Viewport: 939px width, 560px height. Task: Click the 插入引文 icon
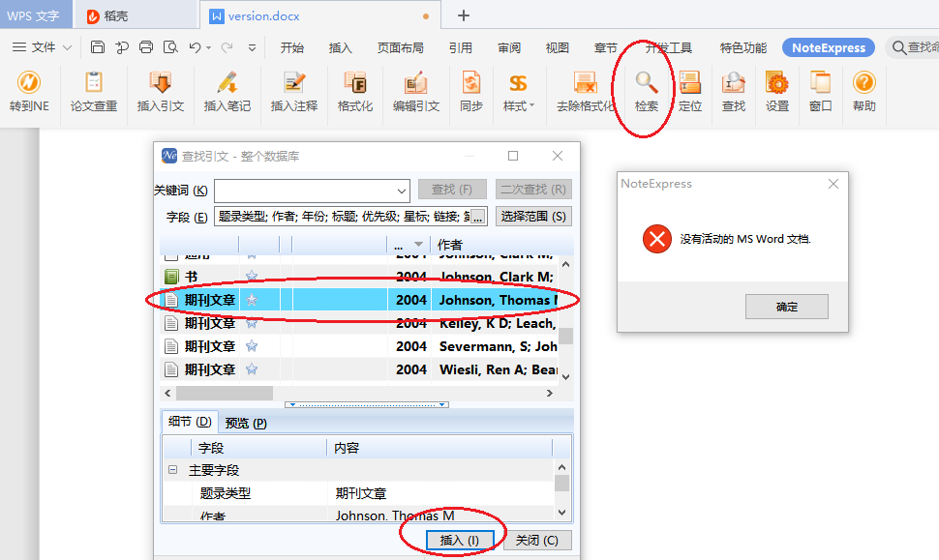click(x=160, y=82)
